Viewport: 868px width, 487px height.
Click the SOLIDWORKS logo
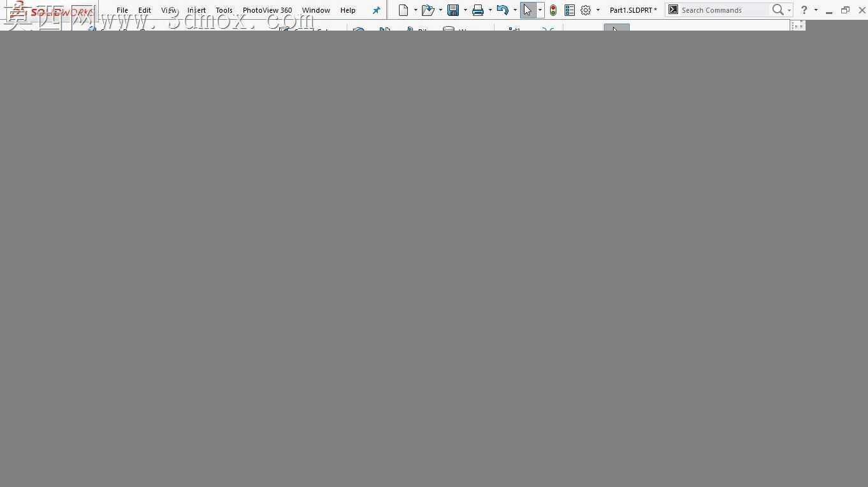51,11
